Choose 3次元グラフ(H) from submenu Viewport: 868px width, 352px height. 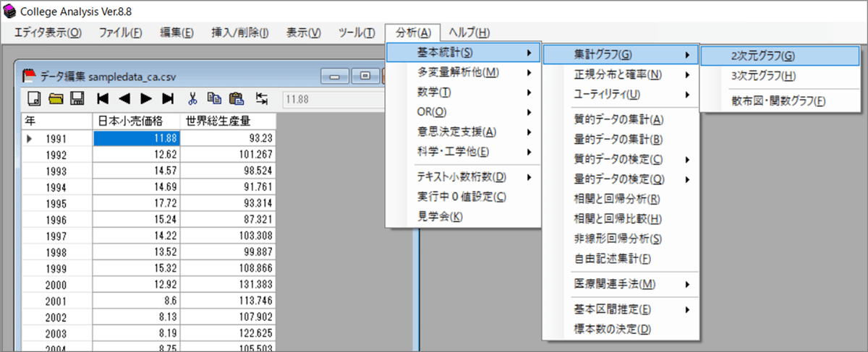coord(780,75)
